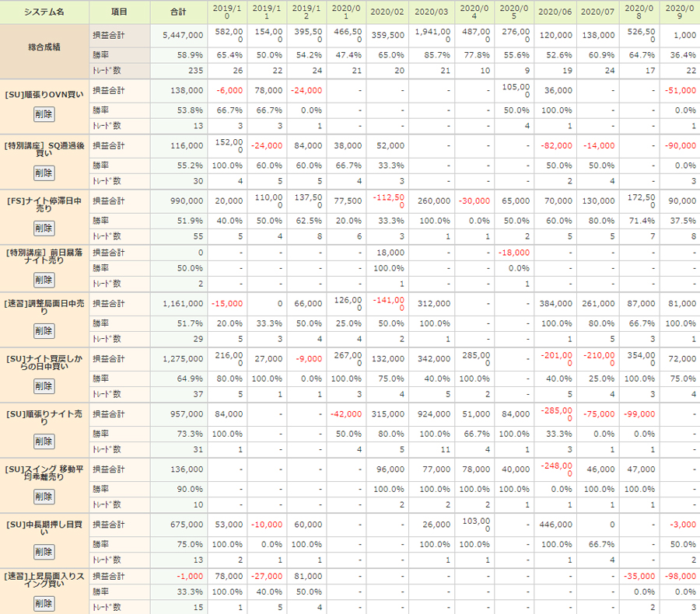Click 削除 for [SU]中長期押し目買い

point(44,550)
